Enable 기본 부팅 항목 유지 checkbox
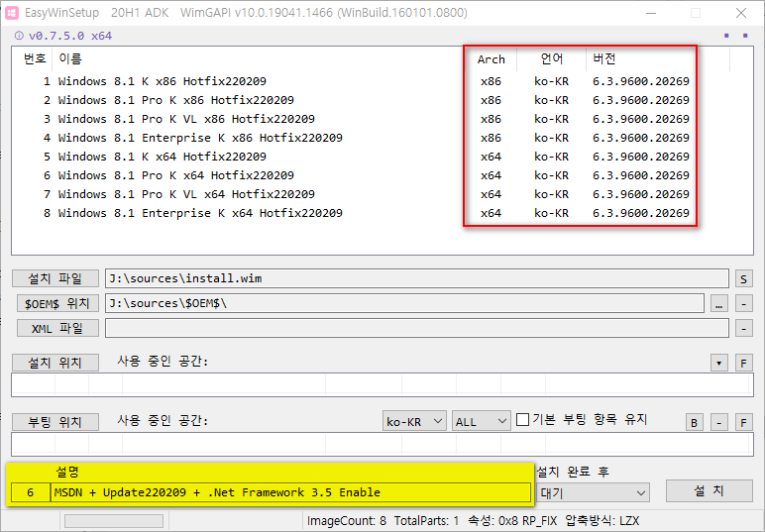Image resolution: width=765 pixels, height=532 pixels. pyautogui.click(x=522, y=419)
